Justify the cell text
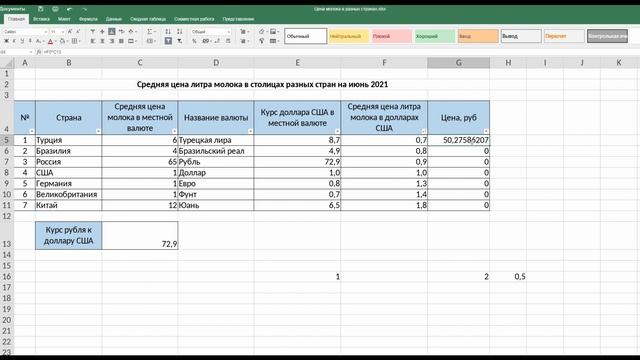Viewport: 640px width, 360px height. pos(121,41)
